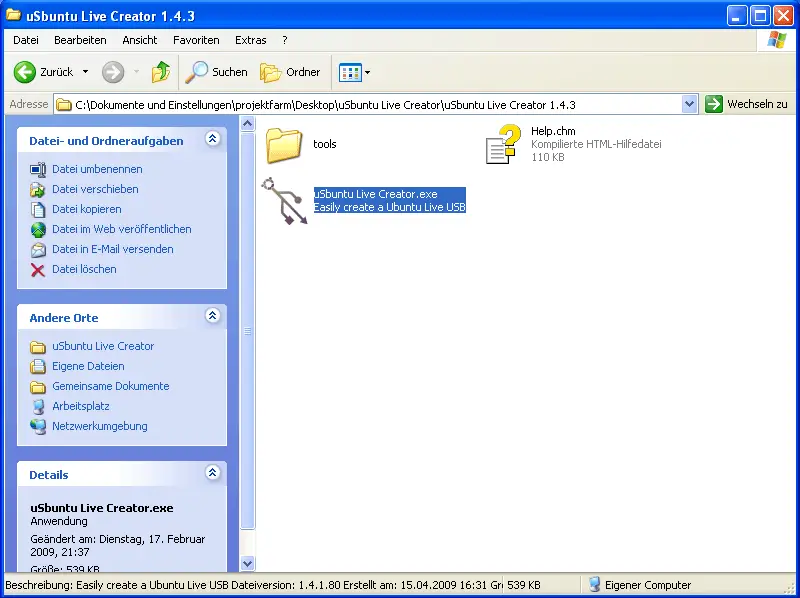Click the Wechseln zu go button

[746, 104]
